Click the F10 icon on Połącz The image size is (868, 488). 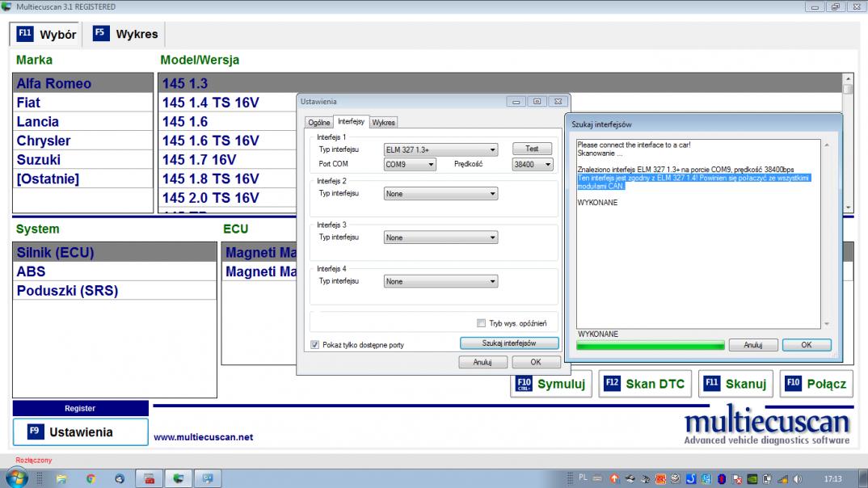click(794, 384)
